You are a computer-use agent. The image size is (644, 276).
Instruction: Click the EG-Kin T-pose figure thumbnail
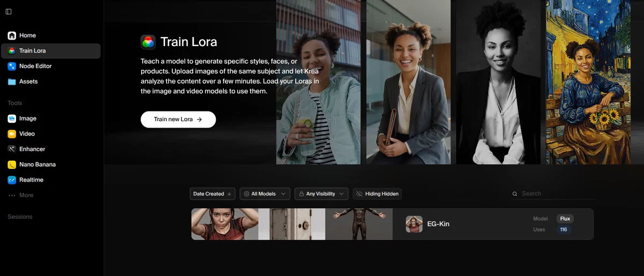coord(359,224)
